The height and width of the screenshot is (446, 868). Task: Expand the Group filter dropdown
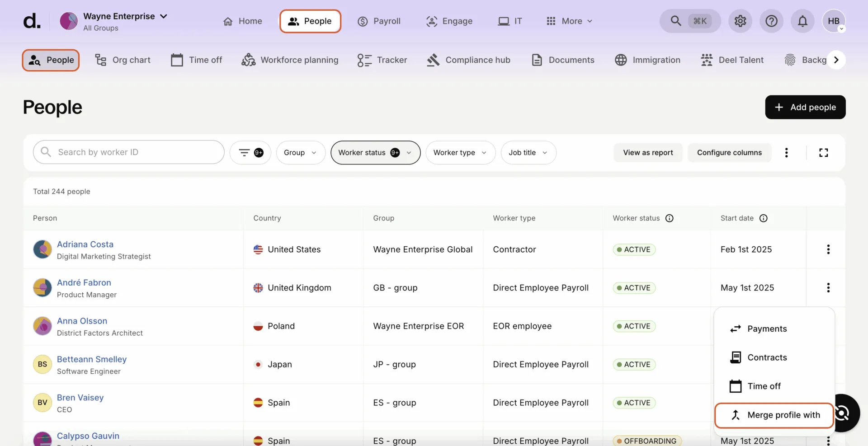coord(301,153)
